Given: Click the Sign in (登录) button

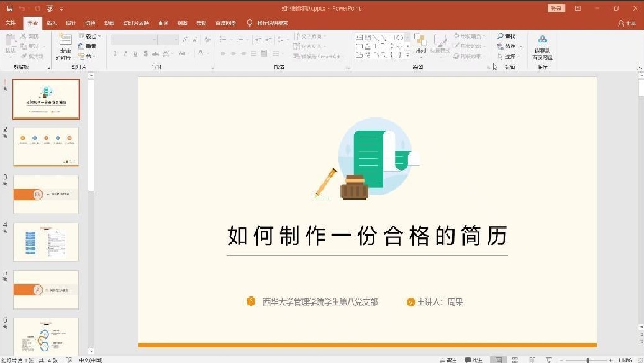Looking at the screenshot, I should (x=555, y=9).
